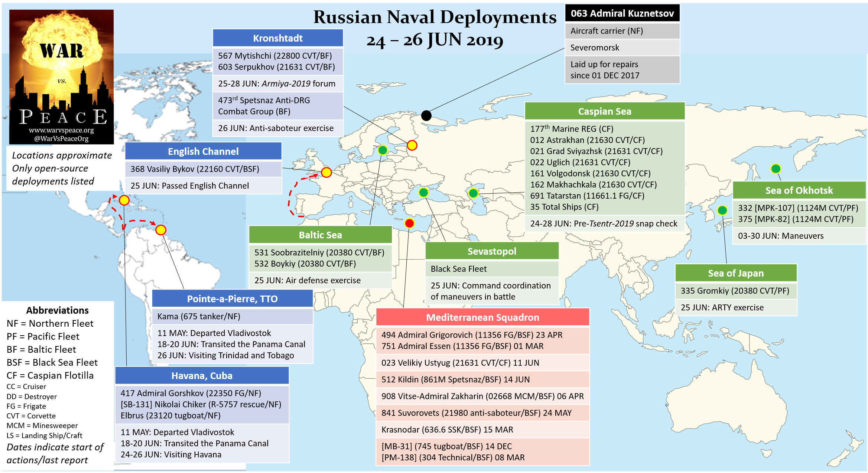Viewport: 868px width, 473px height.
Task: Click the Sea of Japan header
Action: coord(736,273)
